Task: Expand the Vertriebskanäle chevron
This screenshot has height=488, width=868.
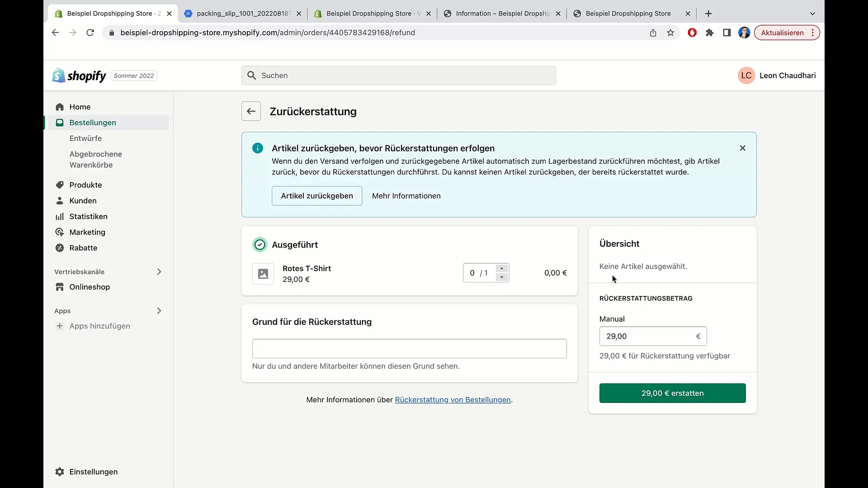Action: [159, 272]
